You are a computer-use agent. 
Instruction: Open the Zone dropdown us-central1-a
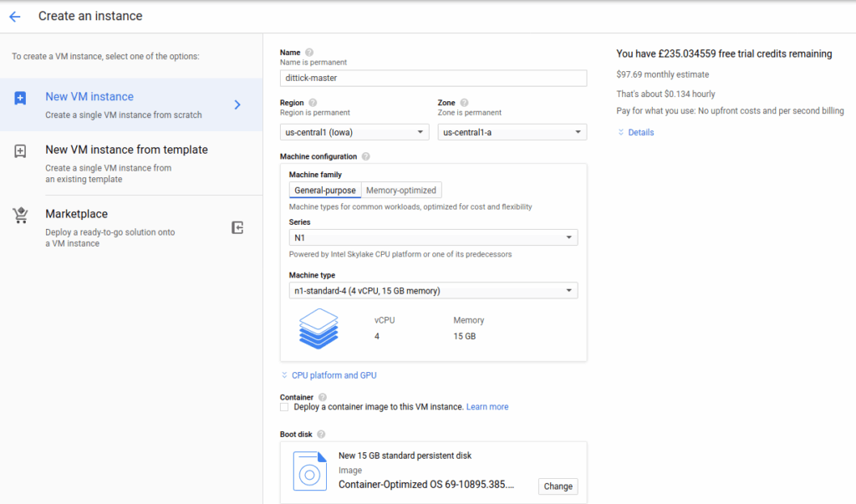[512, 132]
